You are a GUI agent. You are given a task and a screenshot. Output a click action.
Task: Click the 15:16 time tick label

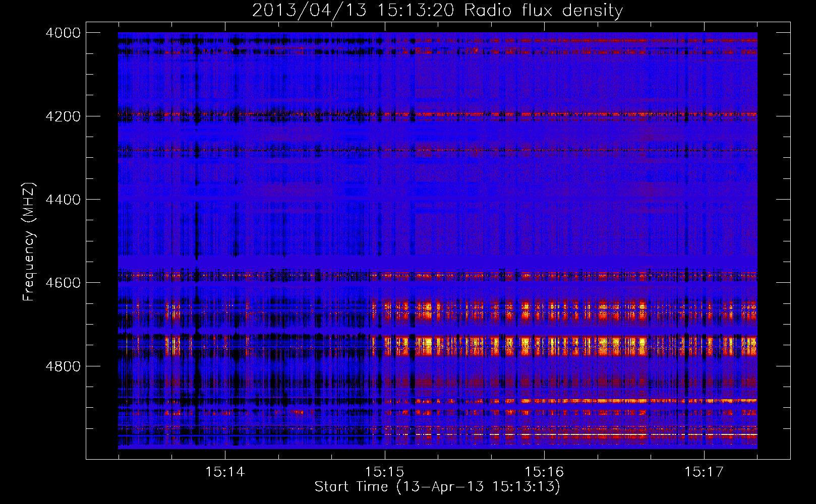tap(544, 472)
